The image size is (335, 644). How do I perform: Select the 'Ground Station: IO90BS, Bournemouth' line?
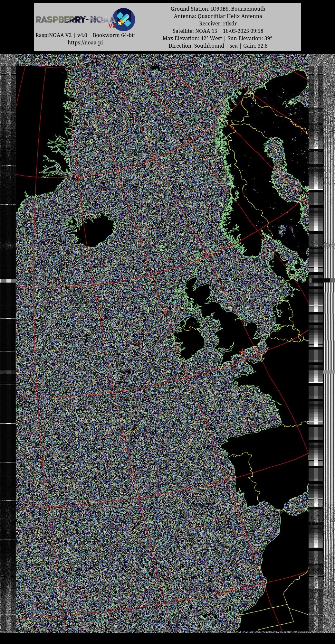(x=218, y=9)
